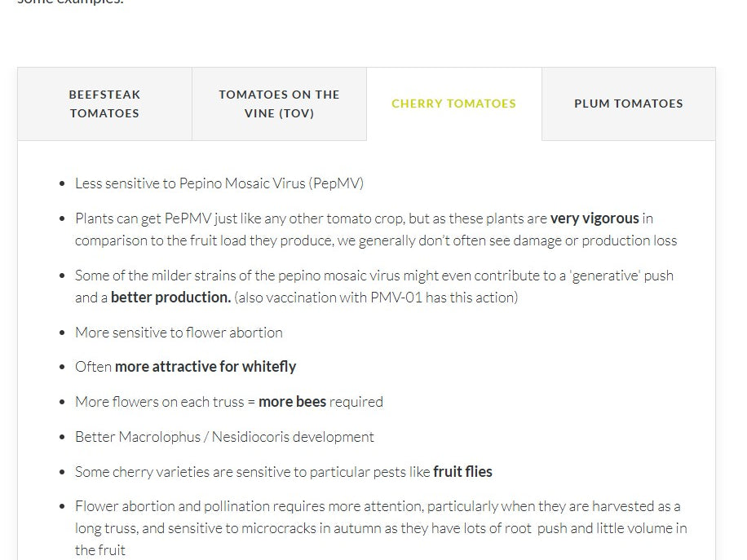Click the bold words 'more bees'
Image resolution: width=747 pixels, height=560 pixels.
pos(292,402)
